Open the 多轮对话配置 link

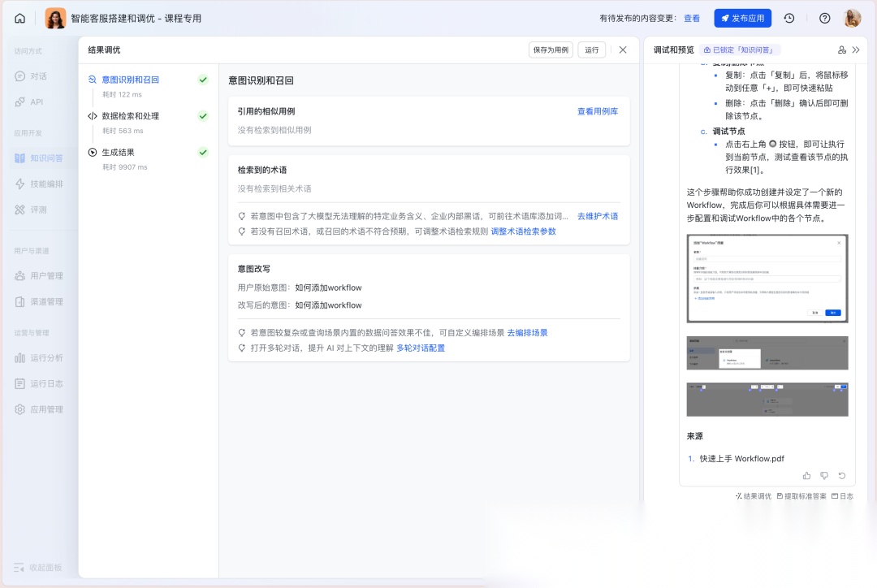pos(421,348)
